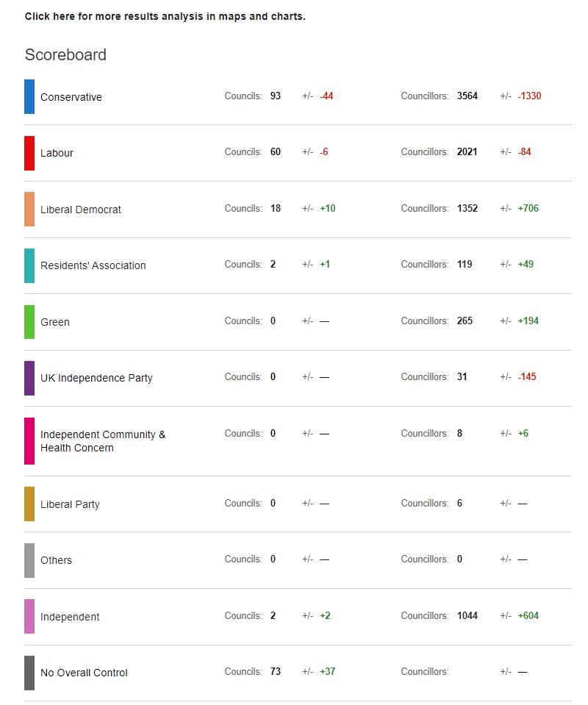Click No Overall Control councils change +37
Viewport: 588px width, 705px height.
(327, 672)
